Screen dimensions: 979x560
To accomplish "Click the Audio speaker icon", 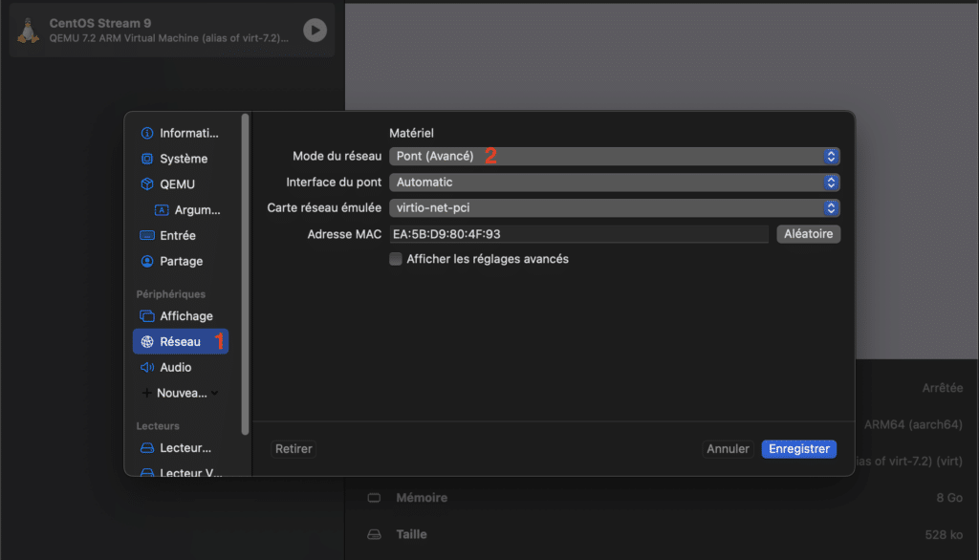I will 146,367.
